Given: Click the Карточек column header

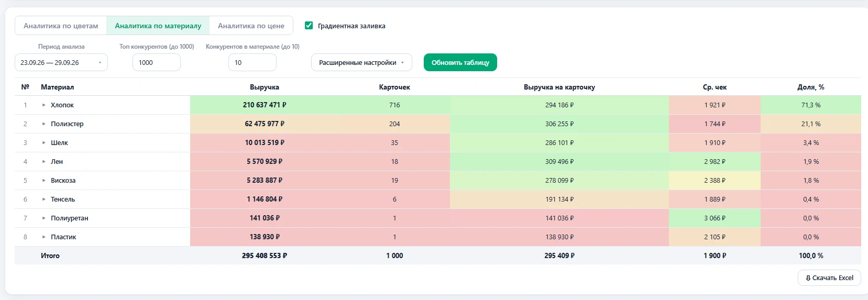Looking at the screenshot, I should pyautogui.click(x=394, y=87).
